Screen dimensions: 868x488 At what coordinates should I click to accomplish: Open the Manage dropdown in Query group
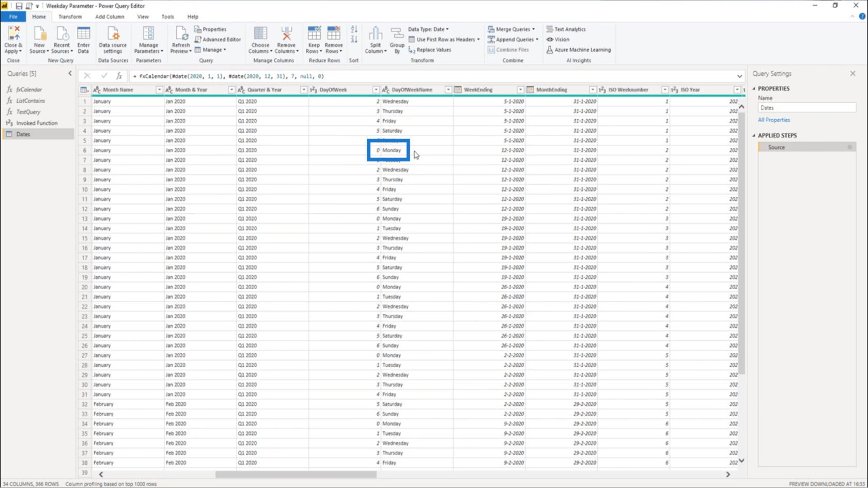(210, 50)
